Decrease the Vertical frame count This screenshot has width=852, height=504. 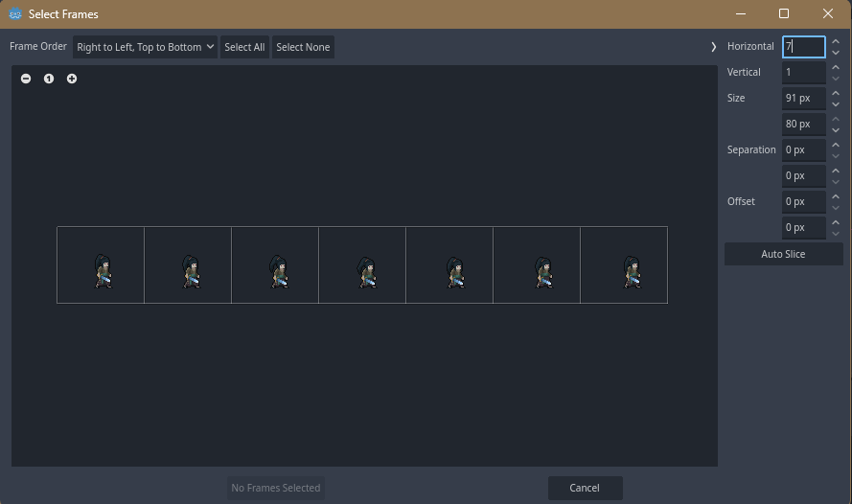pos(835,78)
